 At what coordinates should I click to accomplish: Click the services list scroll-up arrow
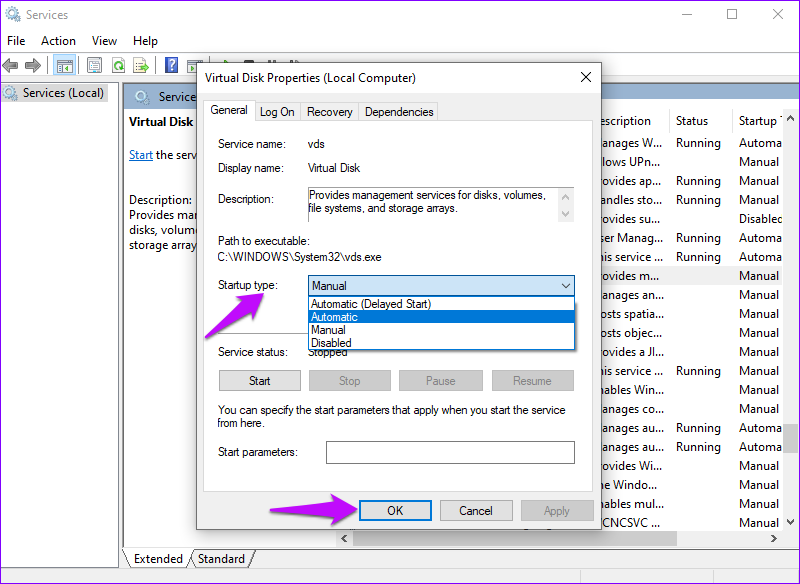790,118
